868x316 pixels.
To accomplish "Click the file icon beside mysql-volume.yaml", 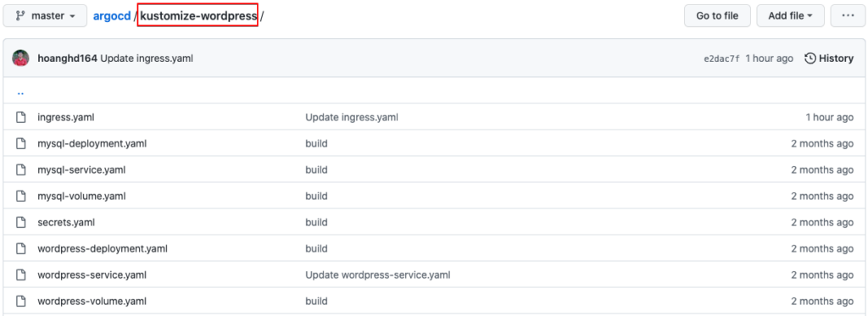I will [21, 196].
